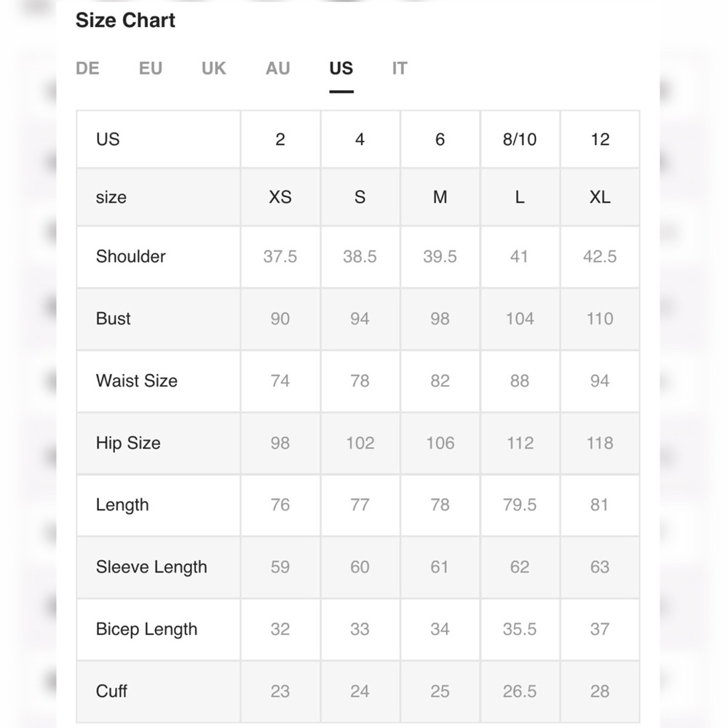Screen dimensions: 728x728
Task: Switch to the DE size tab
Action: coord(87,68)
